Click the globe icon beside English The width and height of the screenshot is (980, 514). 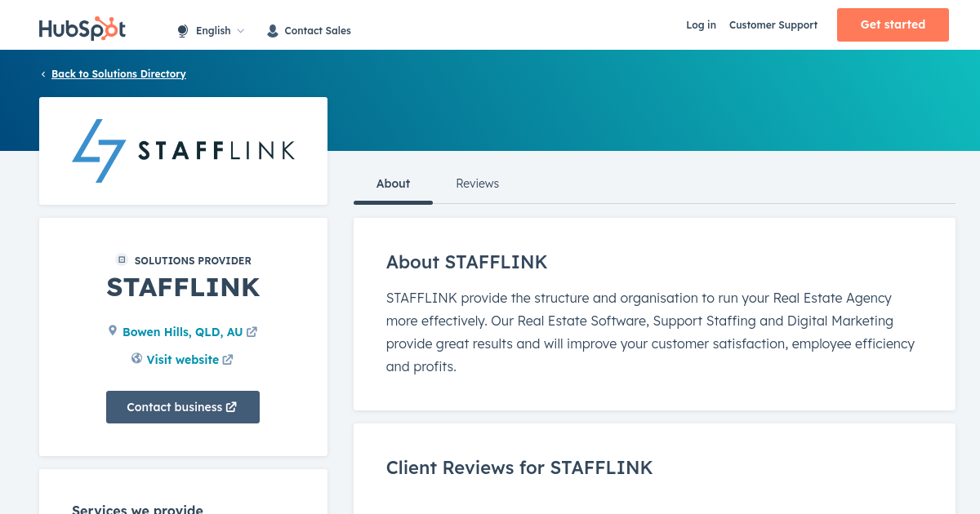(x=183, y=31)
